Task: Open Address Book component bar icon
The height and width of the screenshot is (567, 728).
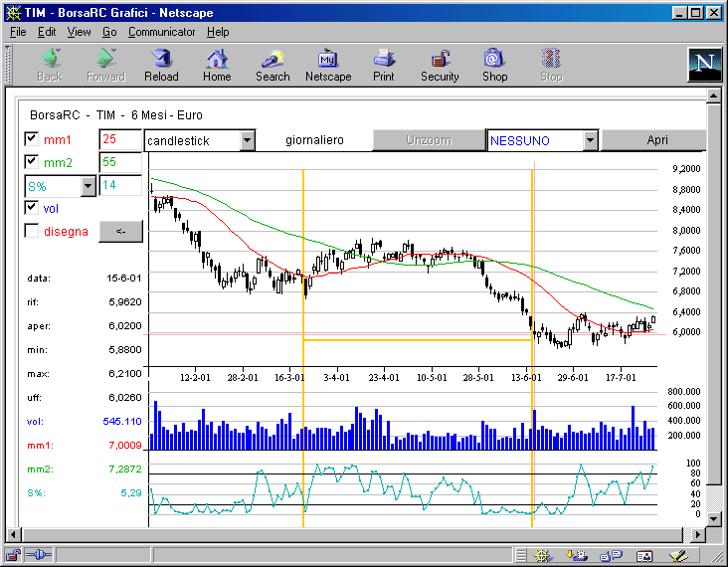Action: [644, 555]
